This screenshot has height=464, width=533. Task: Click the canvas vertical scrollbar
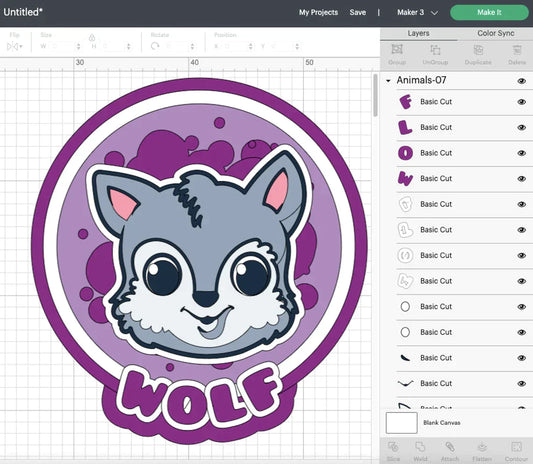point(375,96)
